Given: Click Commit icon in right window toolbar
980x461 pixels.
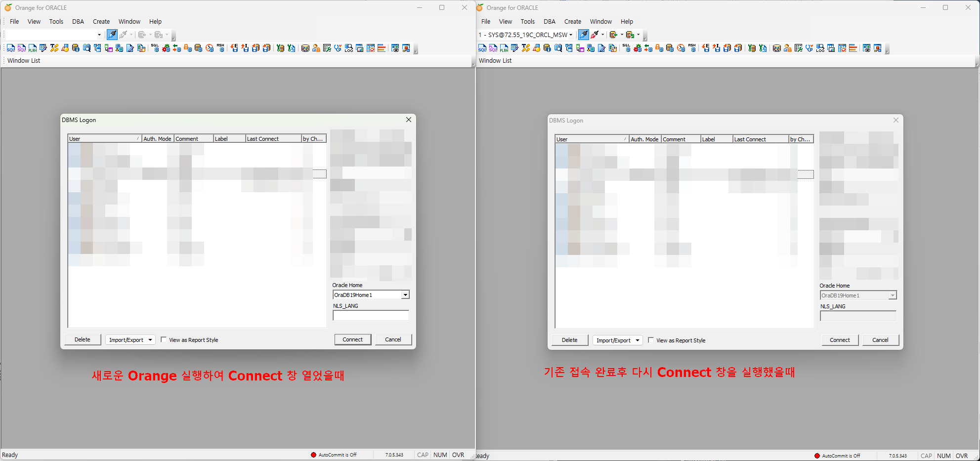Looking at the screenshot, I should click(x=613, y=35).
